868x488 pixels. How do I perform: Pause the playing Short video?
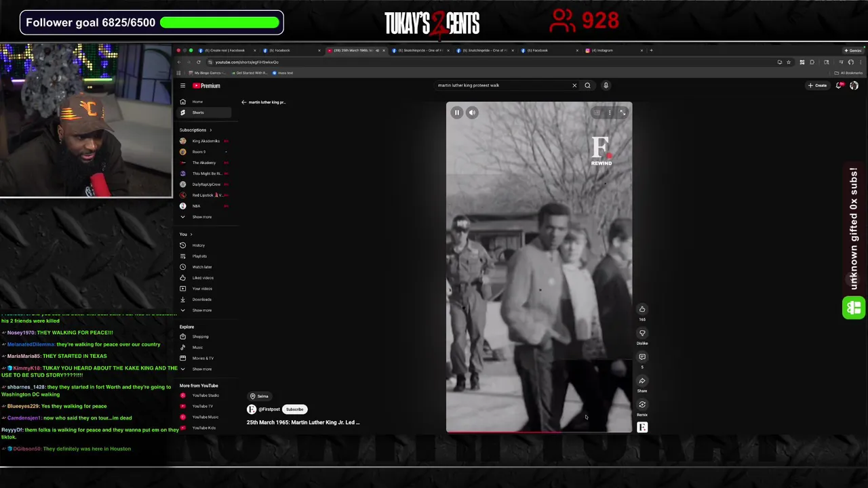pyautogui.click(x=456, y=113)
